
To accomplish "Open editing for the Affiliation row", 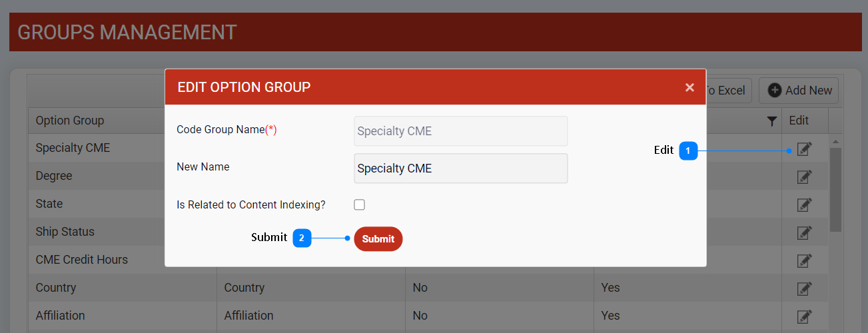I will tap(805, 316).
